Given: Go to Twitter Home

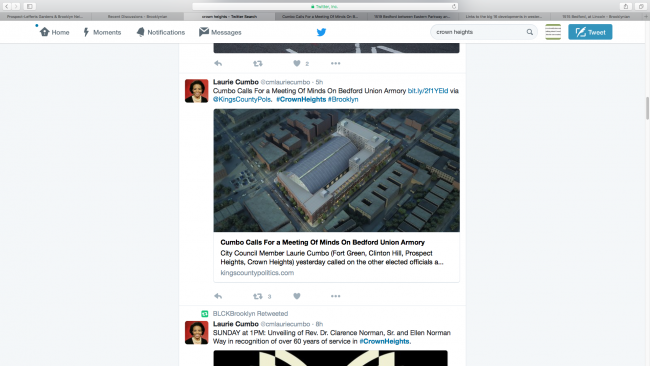Looking at the screenshot, I should pyautogui.click(x=54, y=32).
